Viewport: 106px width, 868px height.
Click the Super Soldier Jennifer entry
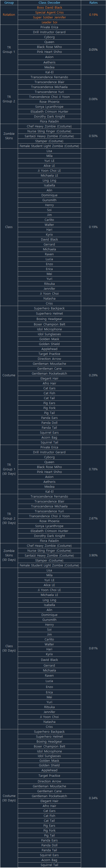pyautogui.click(x=49, y=17)
